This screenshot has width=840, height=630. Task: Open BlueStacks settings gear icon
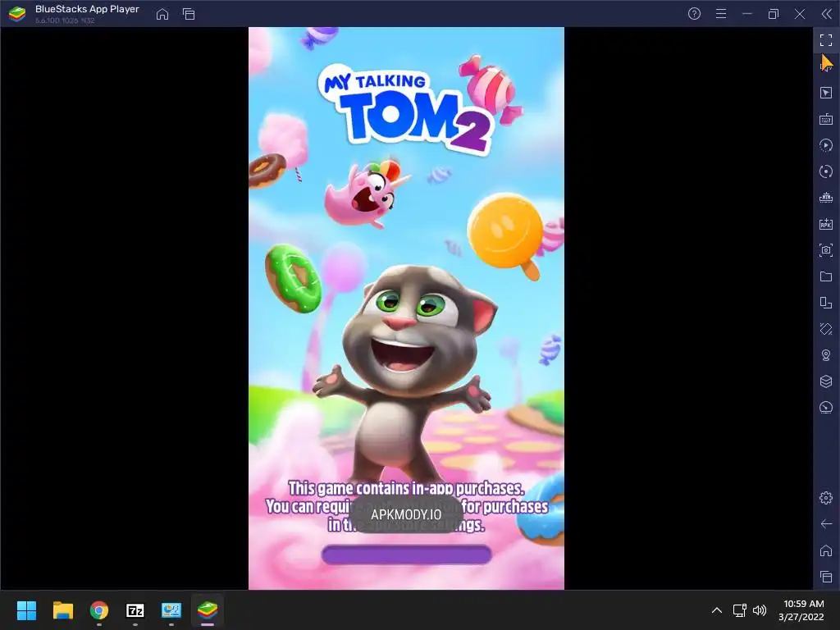pos(826,498)
